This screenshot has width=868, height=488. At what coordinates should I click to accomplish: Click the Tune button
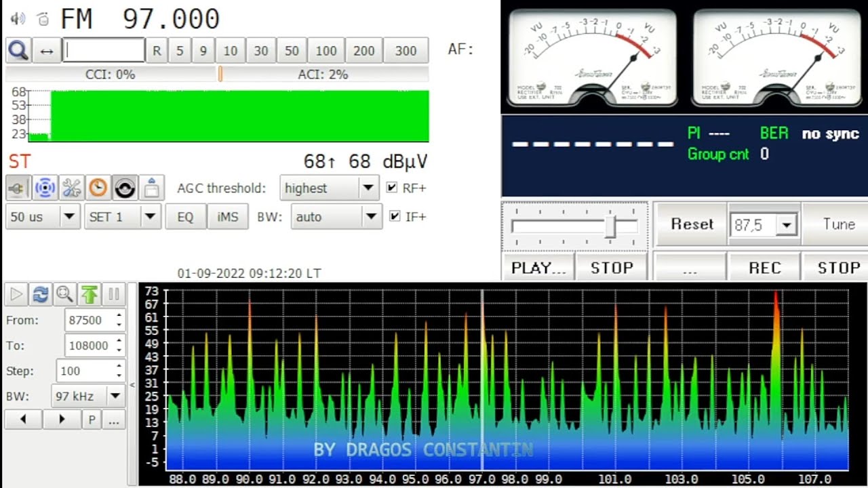pyautogui.click(x=837, y=224)
